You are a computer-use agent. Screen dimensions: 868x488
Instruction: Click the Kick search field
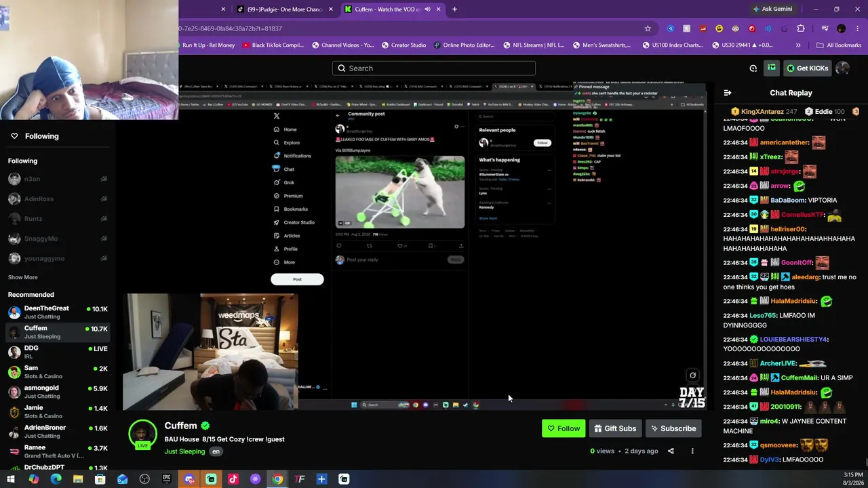[x=434, y=68]
